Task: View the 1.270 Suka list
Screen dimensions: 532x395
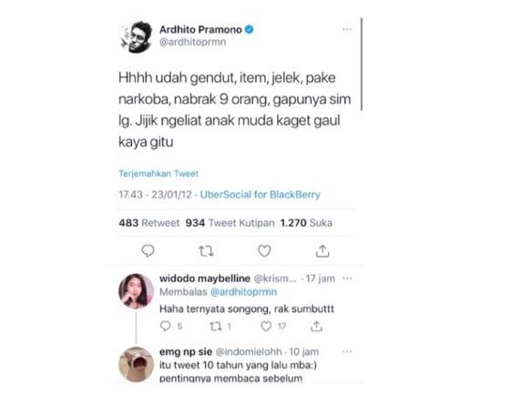Action: (306, 223)
